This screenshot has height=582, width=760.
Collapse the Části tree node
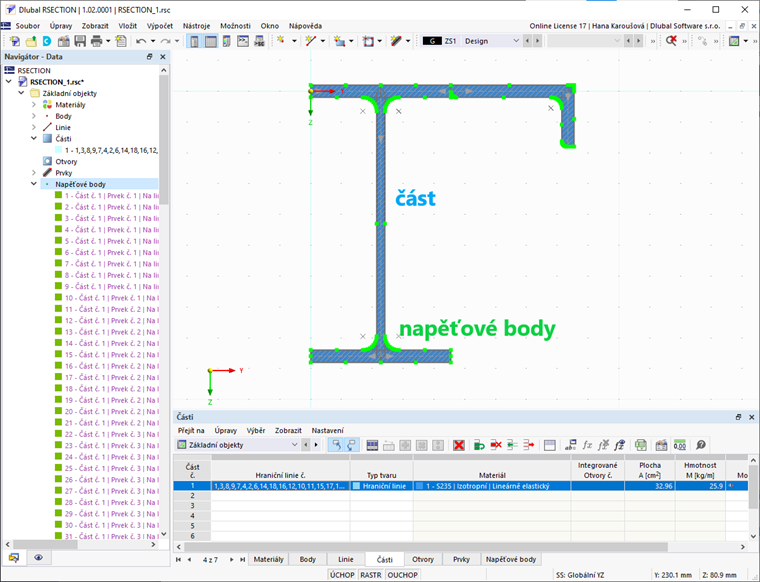pyautogui.click(x=34, y=139)
